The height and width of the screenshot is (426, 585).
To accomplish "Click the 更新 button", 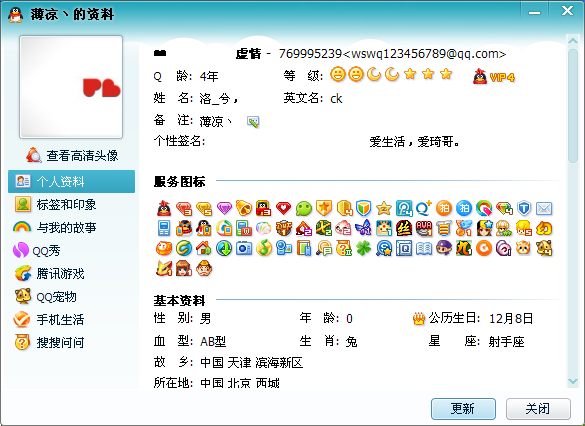I will coord(463,409).
